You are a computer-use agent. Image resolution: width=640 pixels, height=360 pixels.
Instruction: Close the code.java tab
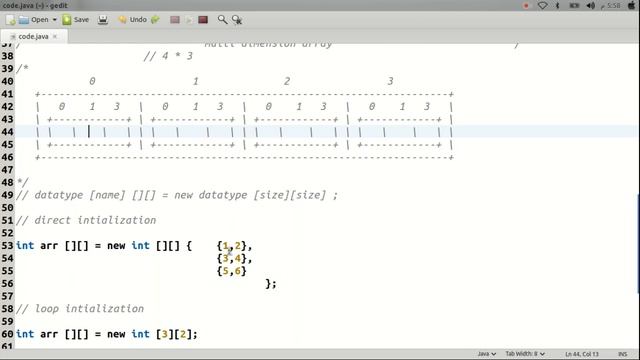pyautogui.click(x=55, y=36)
